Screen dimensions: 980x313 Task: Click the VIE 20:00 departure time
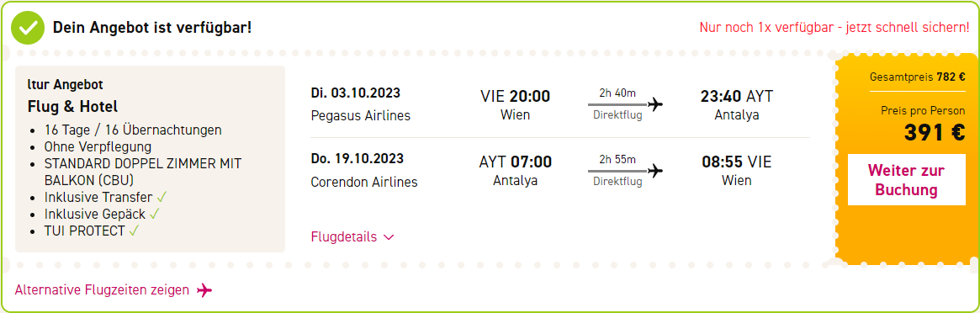pos(515,96)
